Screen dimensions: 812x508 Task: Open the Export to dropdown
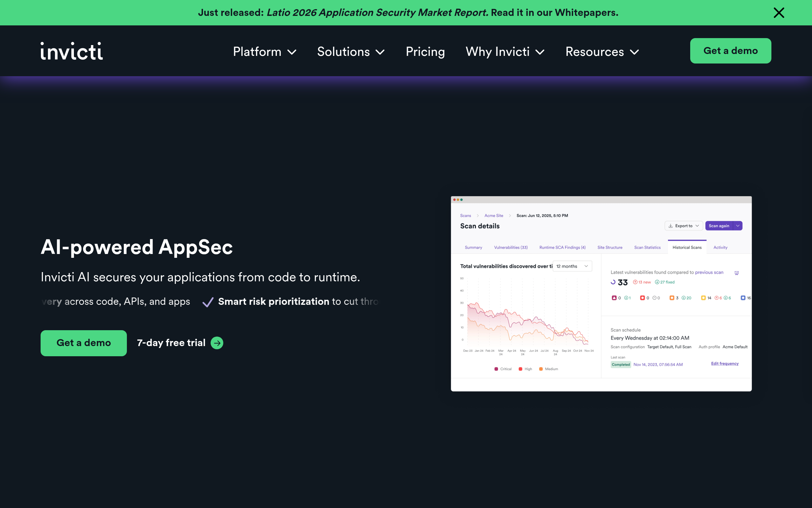click(x=684, y=226)
